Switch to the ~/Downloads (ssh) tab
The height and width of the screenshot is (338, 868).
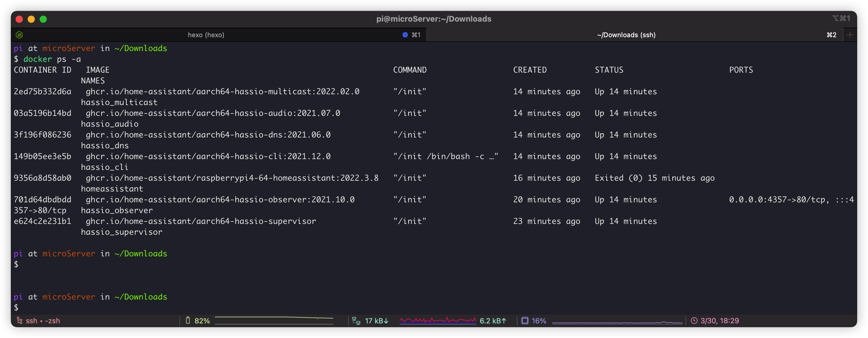pyautogui.click(x=626, y=35)
